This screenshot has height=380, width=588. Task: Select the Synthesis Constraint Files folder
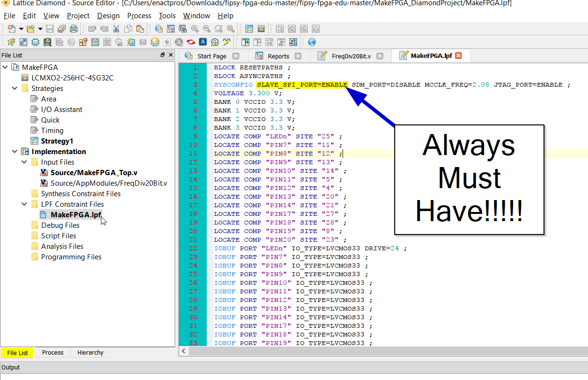click(x=81, y=194)
